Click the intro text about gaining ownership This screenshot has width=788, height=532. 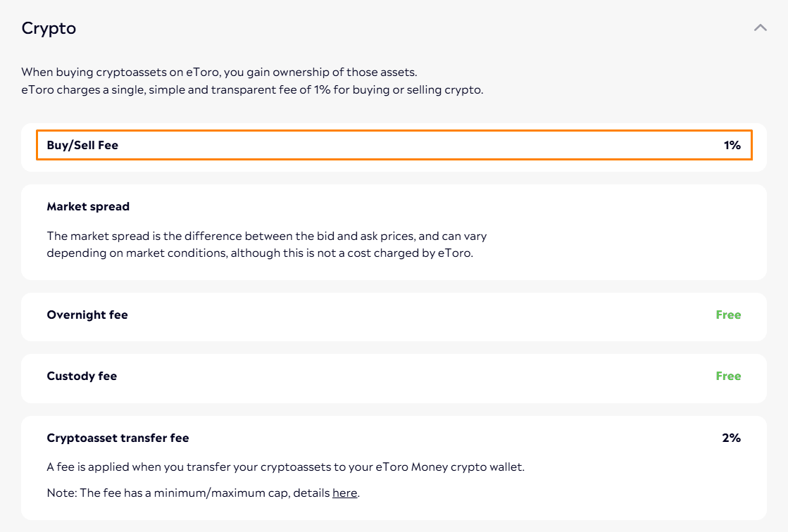(x=219, y=72)
